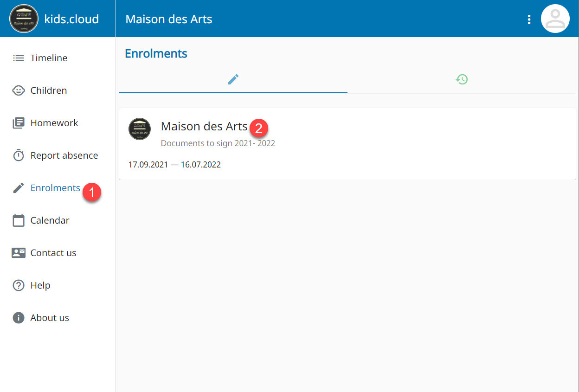Viewport: 579px width, 392px height.
Task: Click the kids.cloud logo in header
Action: coord(24,19)
